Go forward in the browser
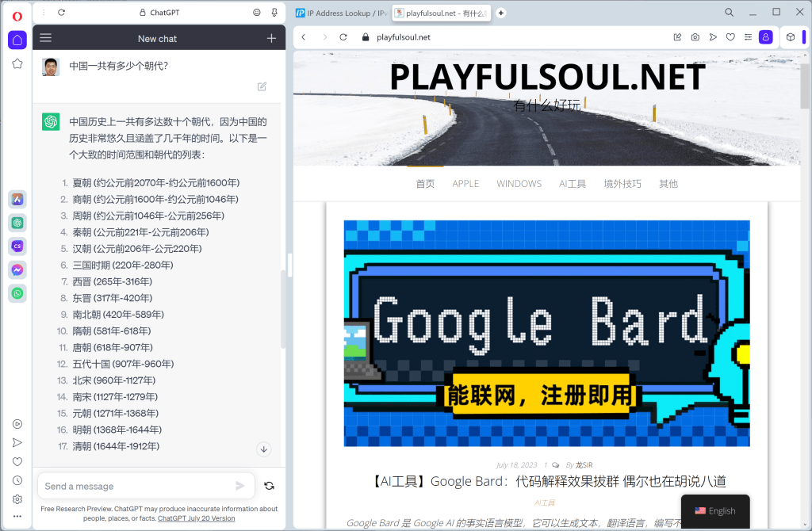 point(324,37)
